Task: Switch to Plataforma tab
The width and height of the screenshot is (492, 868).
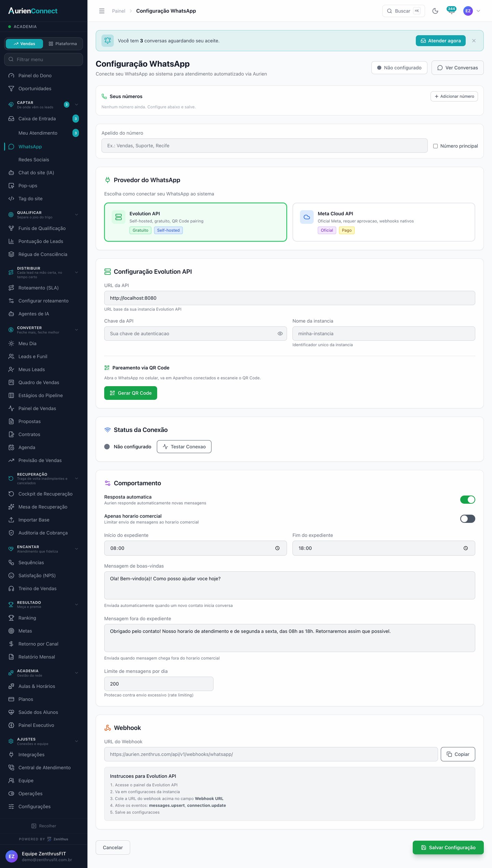Action: pyautogui.click(x=63, y=44)
